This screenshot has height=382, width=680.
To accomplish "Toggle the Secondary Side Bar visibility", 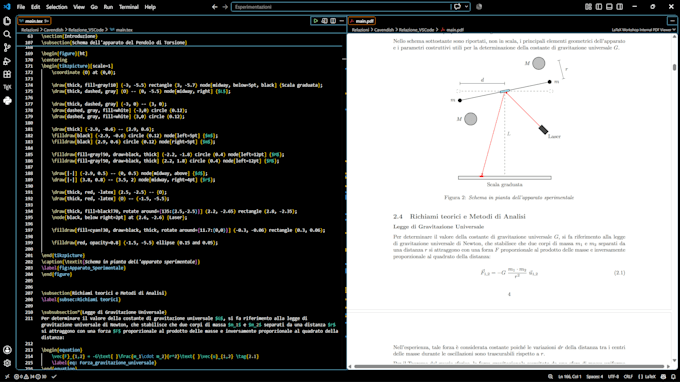I will 620,7.
